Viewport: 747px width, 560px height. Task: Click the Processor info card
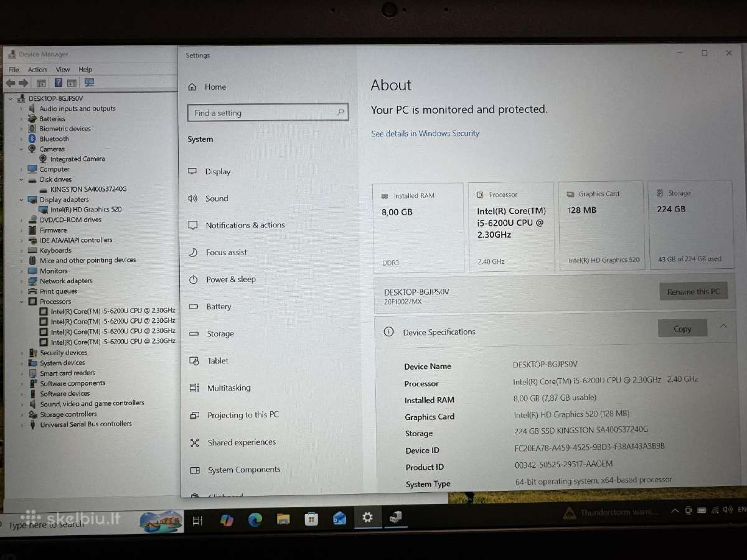pos(511,226)
